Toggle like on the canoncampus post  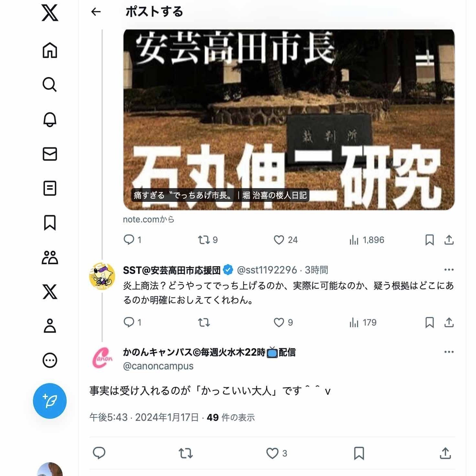click(277, 453)
